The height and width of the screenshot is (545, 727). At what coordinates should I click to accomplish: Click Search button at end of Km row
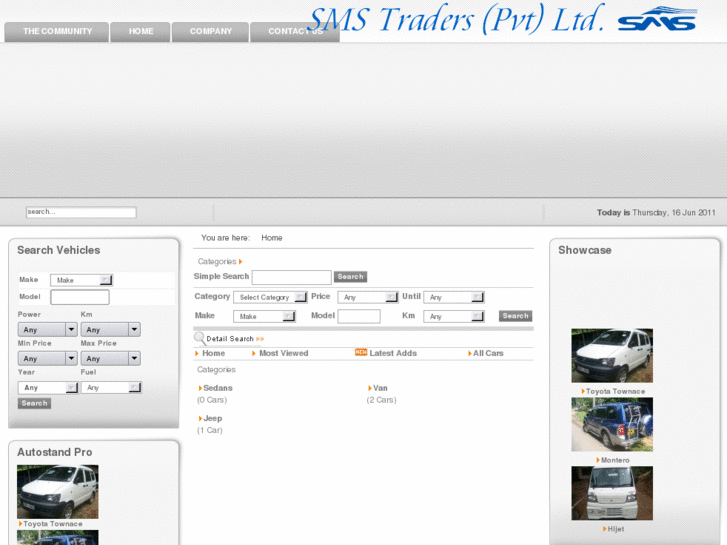pos(516,316)
